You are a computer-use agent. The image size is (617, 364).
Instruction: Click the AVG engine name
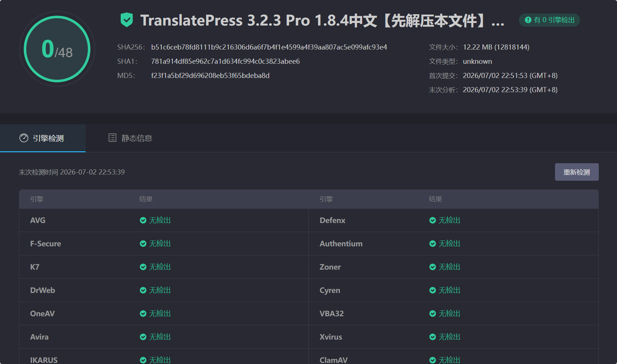pos(38,220)
